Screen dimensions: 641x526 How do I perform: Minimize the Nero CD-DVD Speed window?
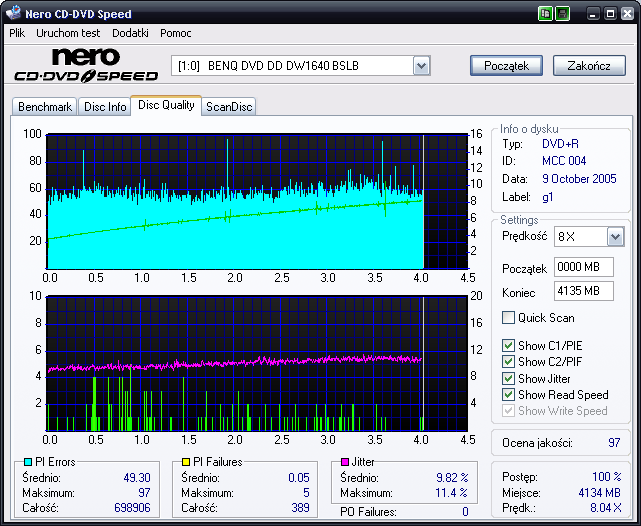(593, 13)
